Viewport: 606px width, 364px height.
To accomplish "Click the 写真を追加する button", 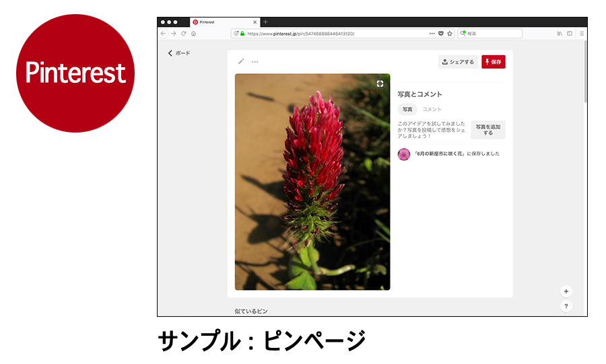I will (487, 130).
